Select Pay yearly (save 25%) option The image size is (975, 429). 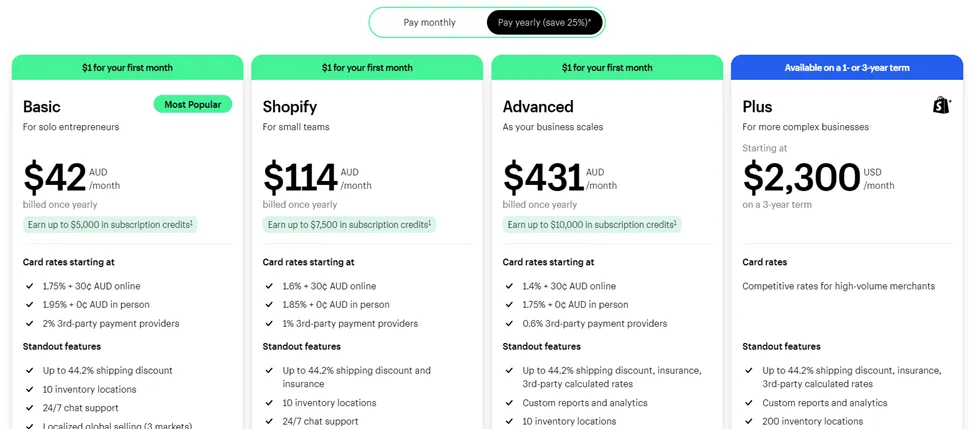tap(544, 22)
